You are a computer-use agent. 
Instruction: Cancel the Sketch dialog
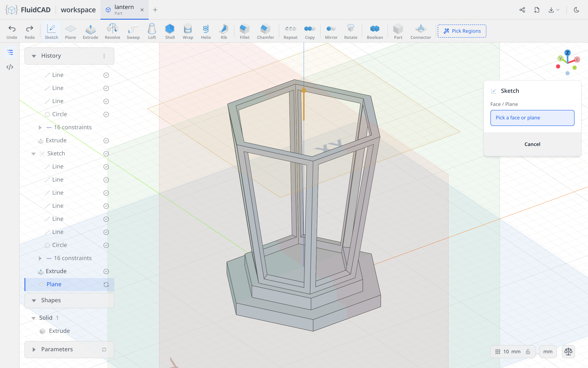pyautogui.click(x=532, y=144)
